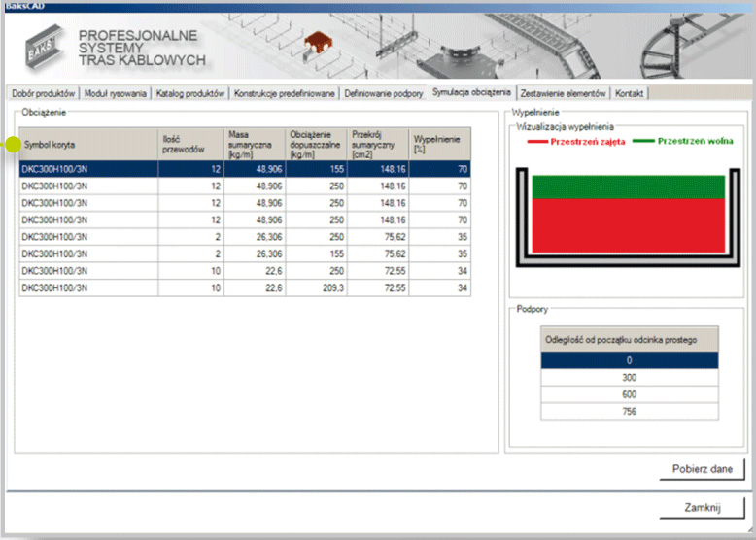
Task: Switch to the Kontakt tab
Action: [630, 93]
